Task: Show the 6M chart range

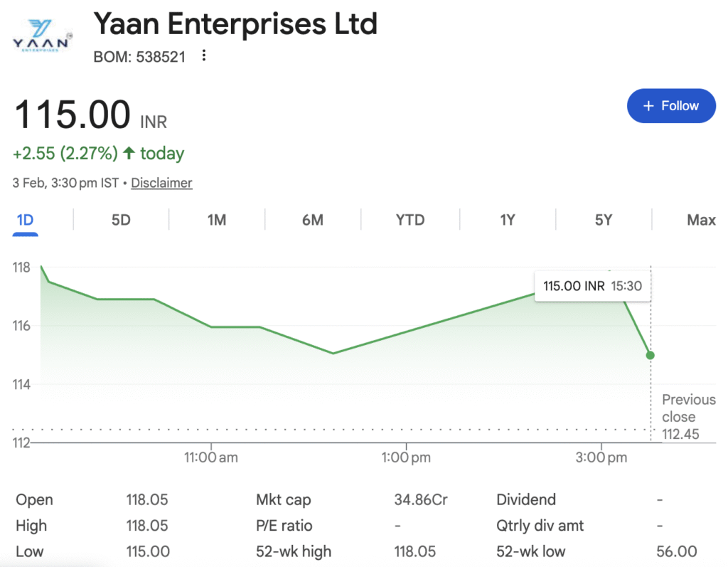Action: click(x=313, y=220)
